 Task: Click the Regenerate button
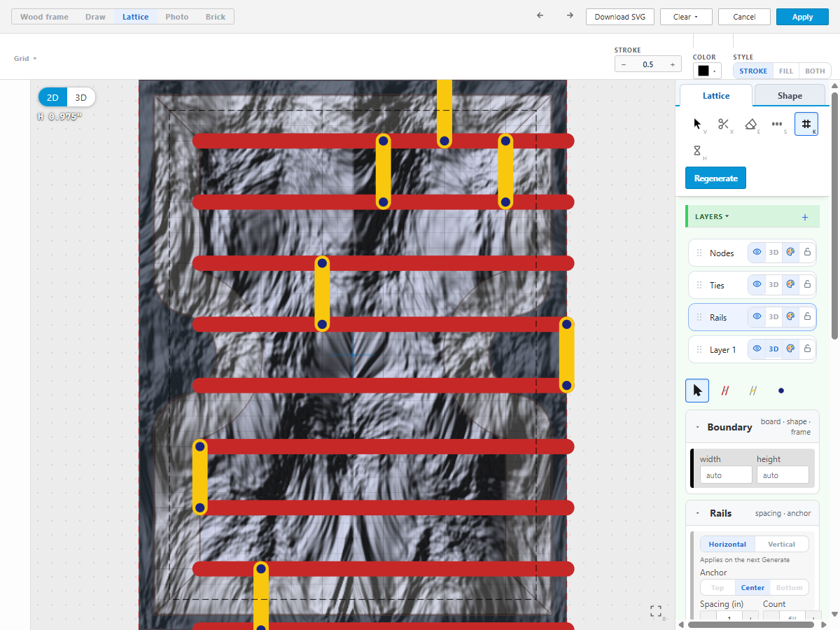(x=716, y=178)
